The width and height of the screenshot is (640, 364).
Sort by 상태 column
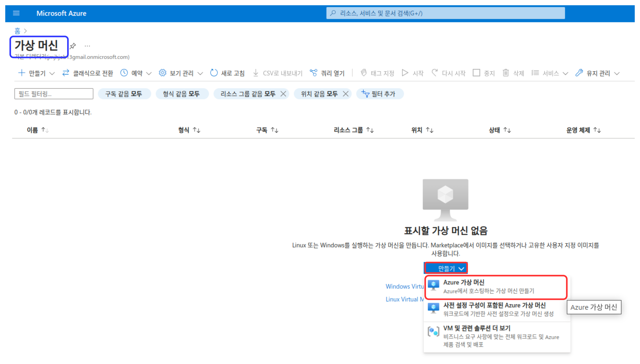500,130
